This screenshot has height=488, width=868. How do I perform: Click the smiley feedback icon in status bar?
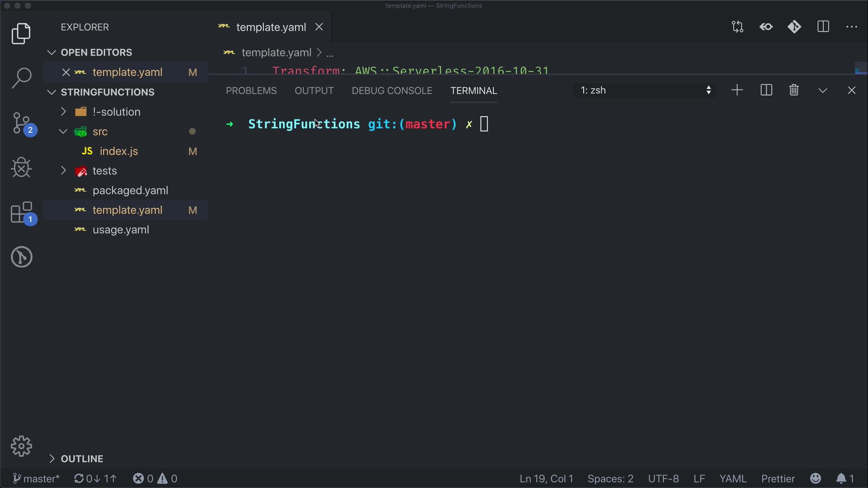(816, 479)
